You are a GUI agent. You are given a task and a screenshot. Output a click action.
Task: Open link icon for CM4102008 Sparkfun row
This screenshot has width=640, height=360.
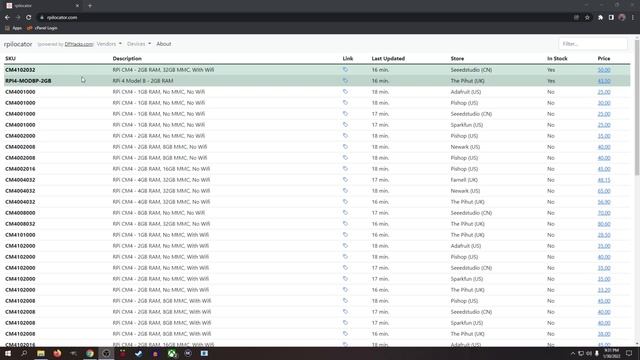pyautogui.click(x=345, y=322)
